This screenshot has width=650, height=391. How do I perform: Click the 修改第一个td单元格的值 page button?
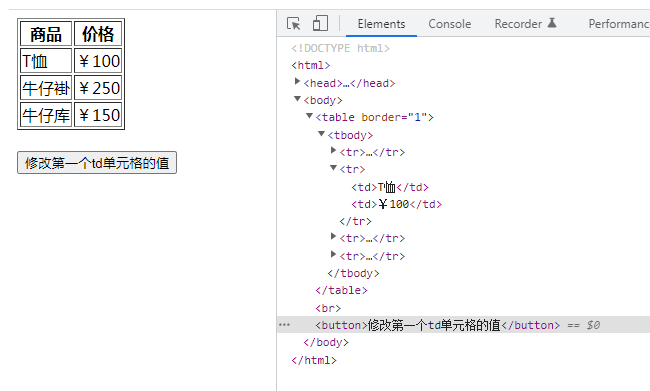click(97, 163)
